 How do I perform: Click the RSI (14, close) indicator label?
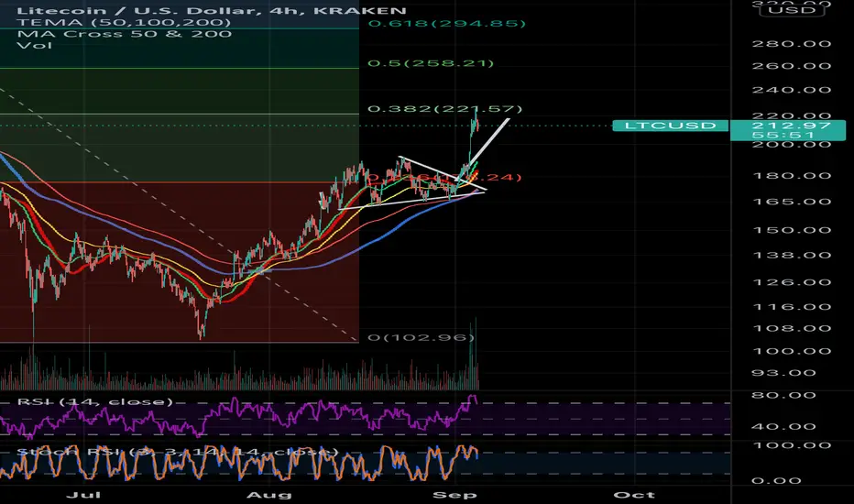point(94,402)
